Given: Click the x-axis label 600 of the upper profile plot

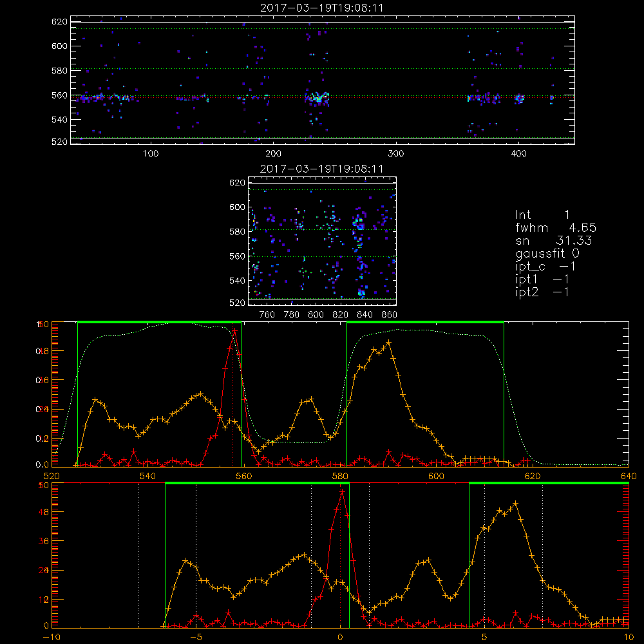Looking at the screenshot, I should click(x=436, y=477).
